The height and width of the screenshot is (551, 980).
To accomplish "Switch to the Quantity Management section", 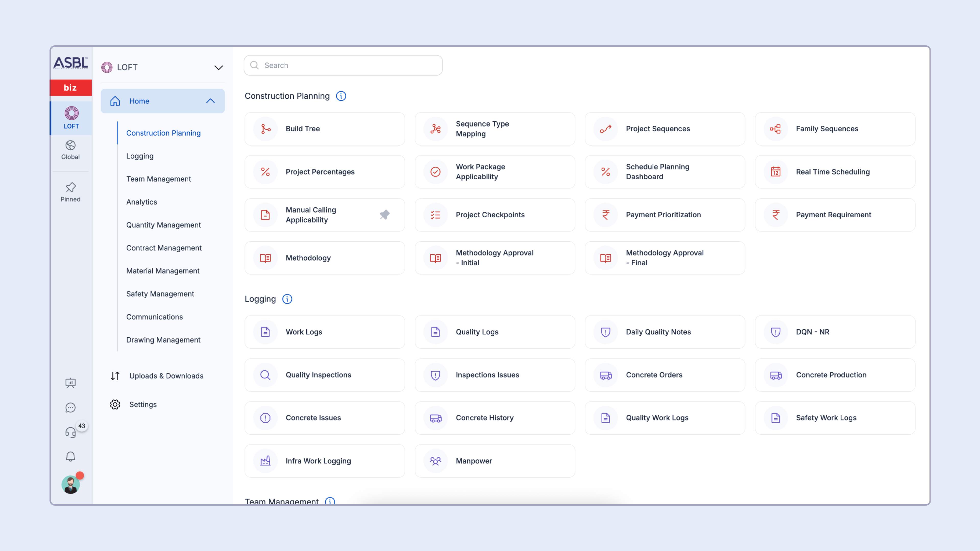I will click(x=164, y=225).
